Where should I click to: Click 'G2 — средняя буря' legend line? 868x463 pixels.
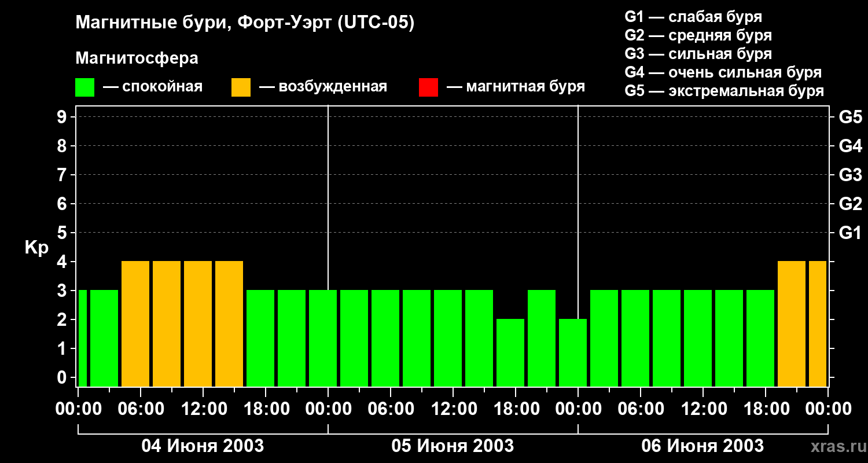point(698,35)
